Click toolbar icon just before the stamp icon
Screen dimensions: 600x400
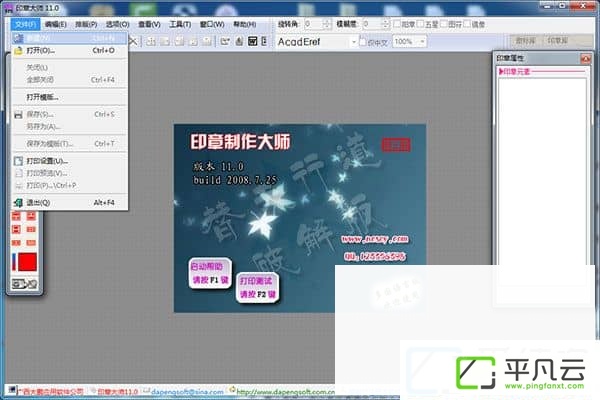pos(225,41)
